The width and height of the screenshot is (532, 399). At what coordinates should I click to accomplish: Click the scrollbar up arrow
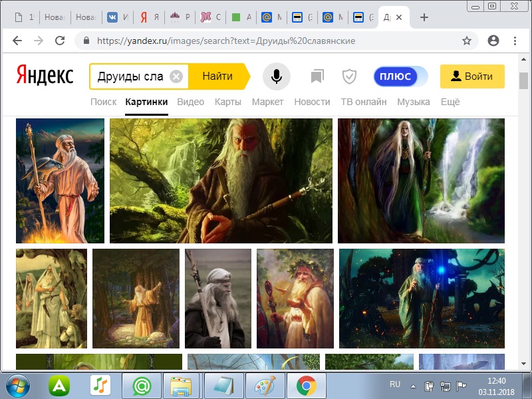[523, 59]
